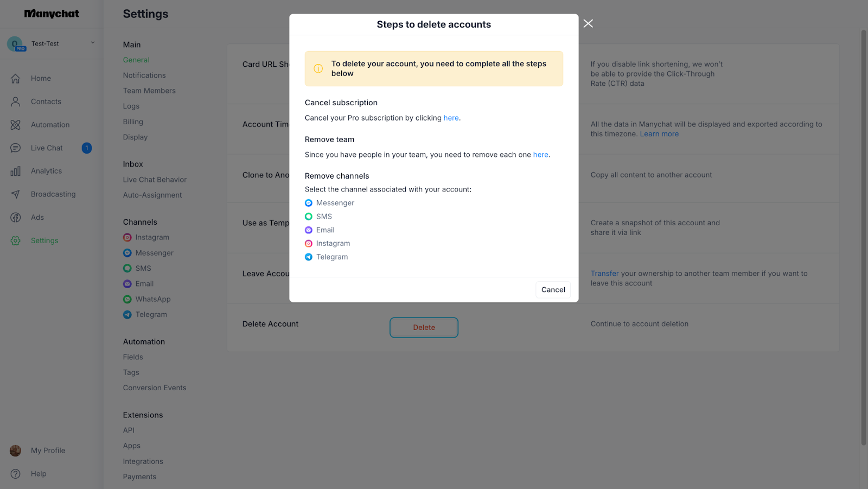Open Analytics bar chart icon
Viewport: 868px width, 489px height.
pos(15,171)
